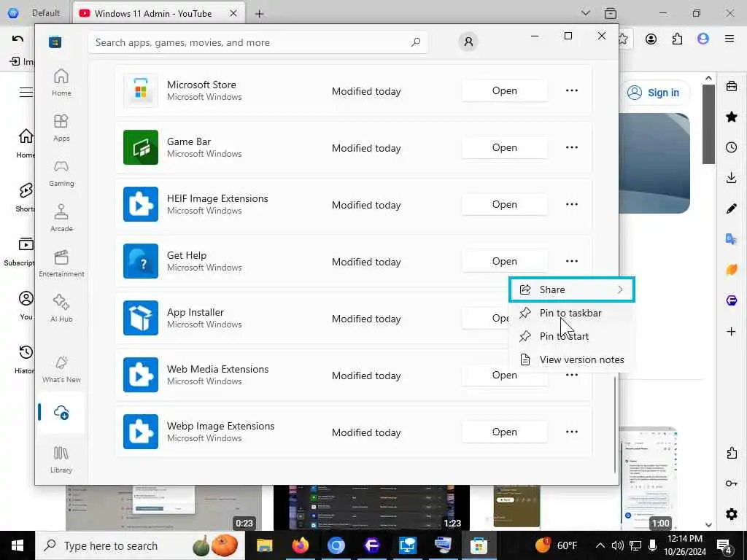Open more options for Webp Image Extensions
Image resolution: width=747 pixels, height=560 pixels.
click(572, 432)
